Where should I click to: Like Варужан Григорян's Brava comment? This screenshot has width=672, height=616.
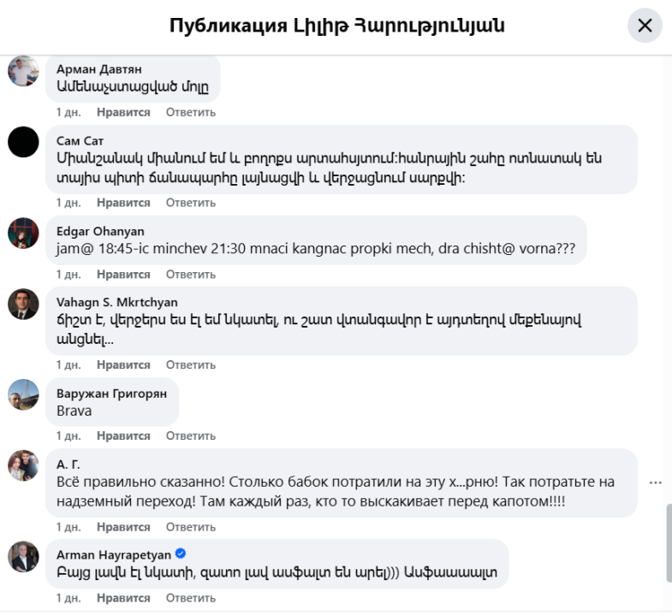pyautogui.click(x=123, y=436)
